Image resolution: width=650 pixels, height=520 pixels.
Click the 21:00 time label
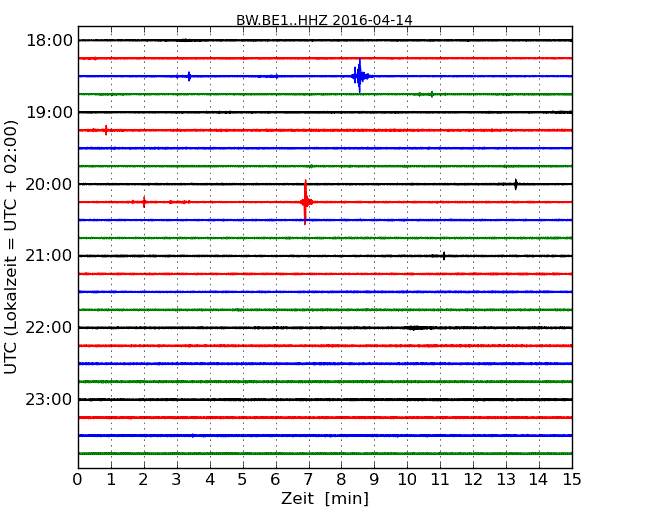[49, 256]
